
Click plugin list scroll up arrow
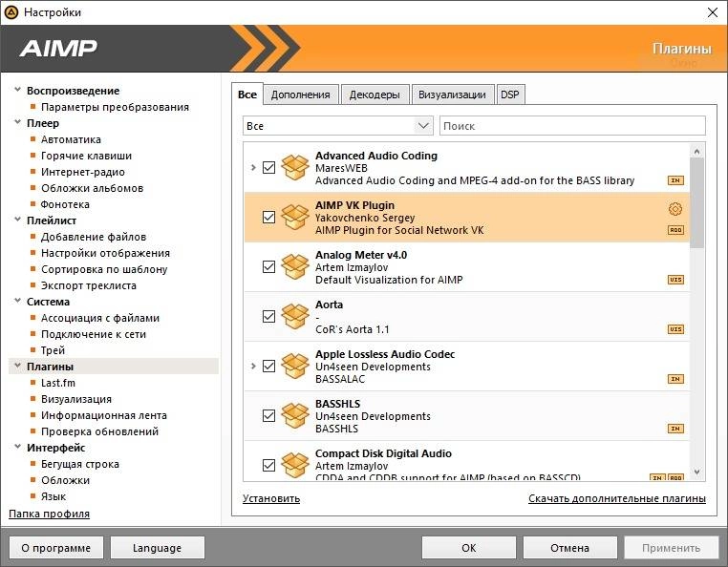click(696, 151)
